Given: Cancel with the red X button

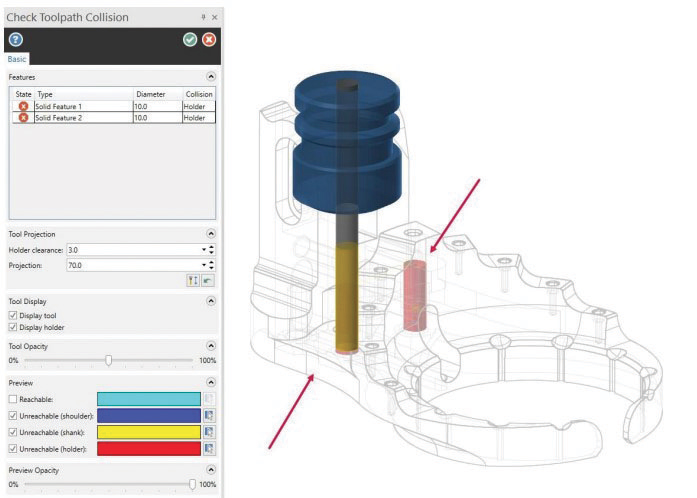Looking at the screenshot, I should click(x=209, y=40).
